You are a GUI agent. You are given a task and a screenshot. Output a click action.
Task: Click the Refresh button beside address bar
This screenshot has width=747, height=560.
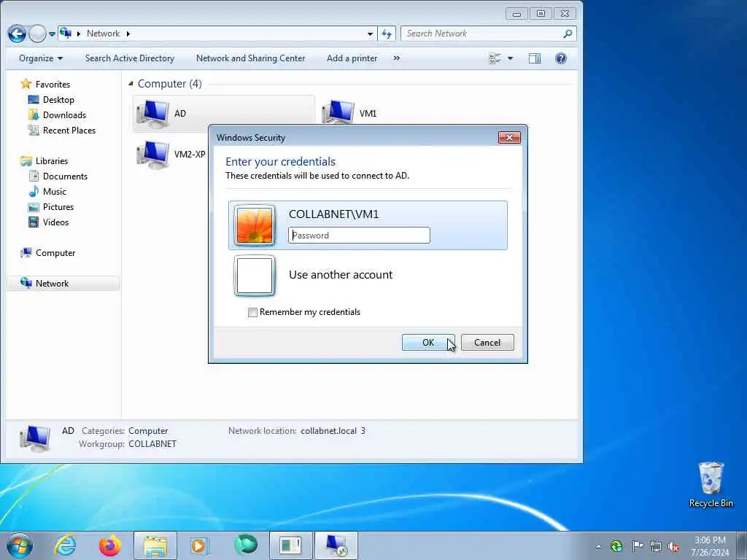(387, 34)
